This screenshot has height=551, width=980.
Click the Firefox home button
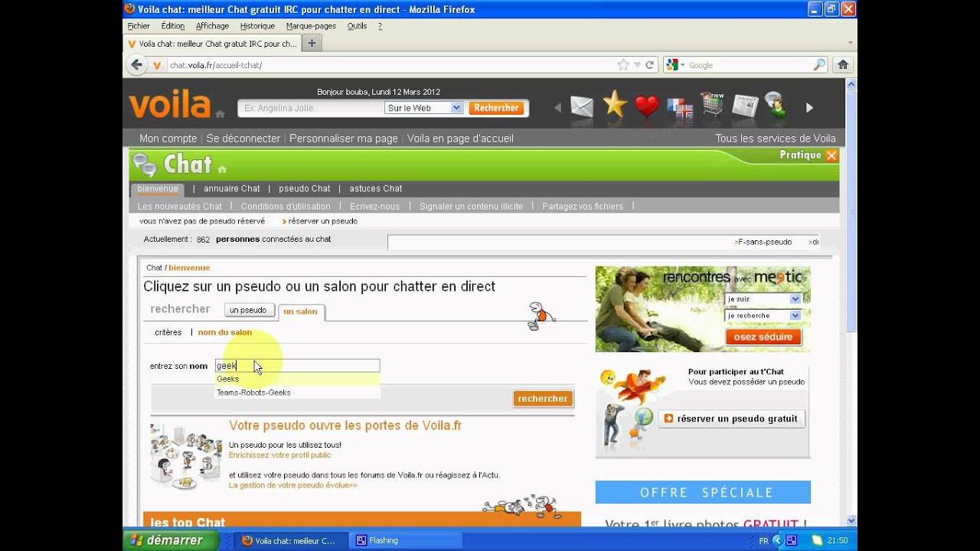pos(843,65)
